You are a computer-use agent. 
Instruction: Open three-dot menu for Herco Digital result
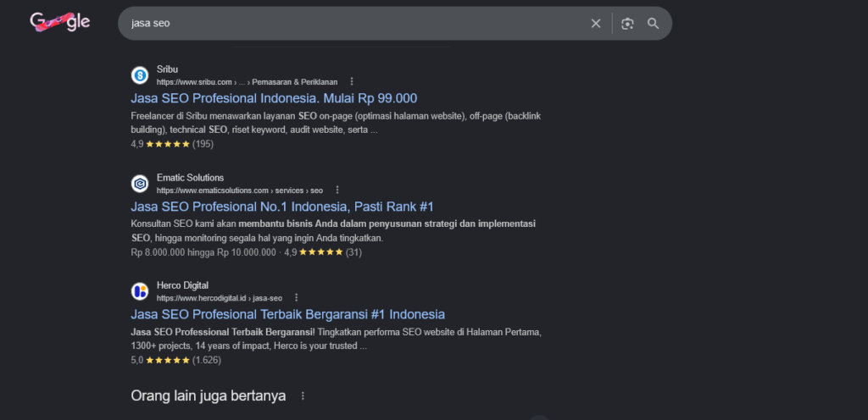click(x=296, y=298)
